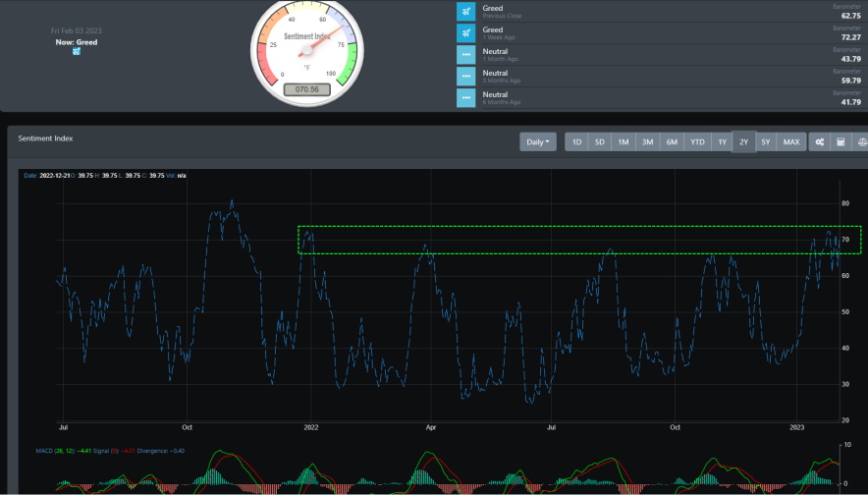Click the Neutral 3 Months Ago icon
868x495 pixels.
coord(466,77)
